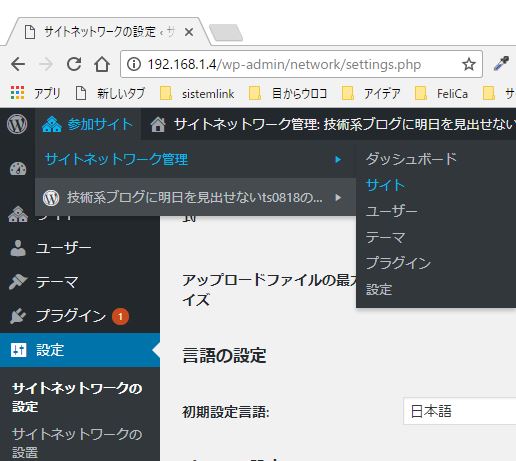This screenshot has height=461, width=516.
Task: Reload the page with the refresh icon
Action: tap(74, 64)
